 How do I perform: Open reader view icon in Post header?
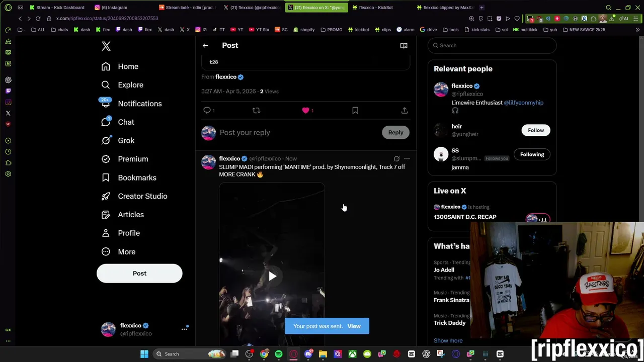(404, 46)
